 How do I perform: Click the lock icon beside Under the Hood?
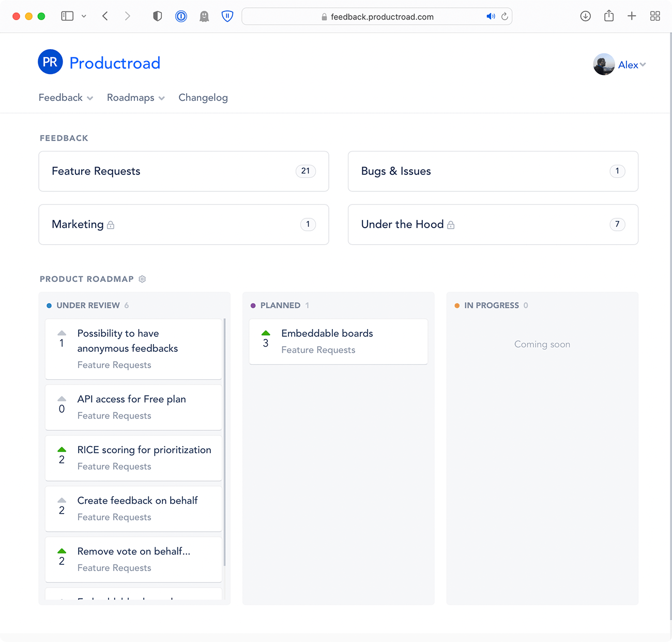pos(451,225)
